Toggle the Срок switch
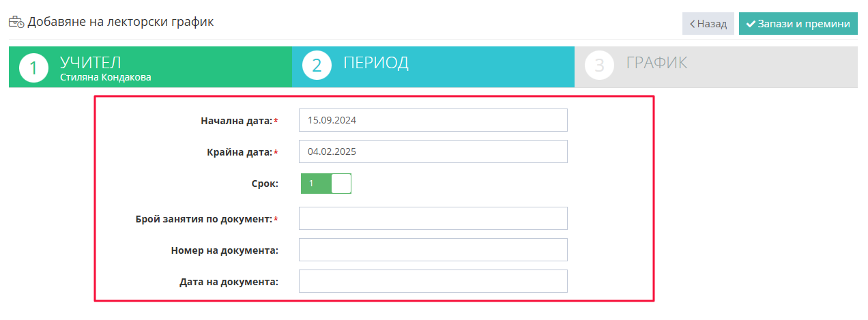The image size is (868, 320). point(325,184)
